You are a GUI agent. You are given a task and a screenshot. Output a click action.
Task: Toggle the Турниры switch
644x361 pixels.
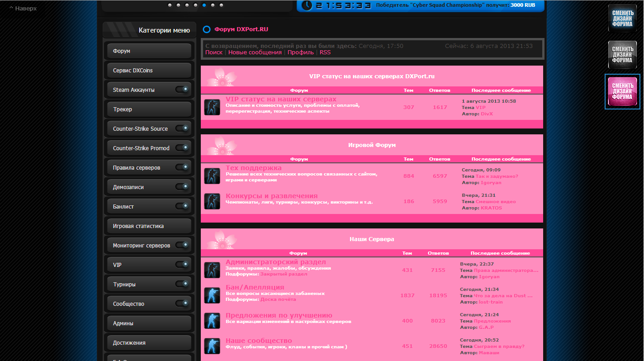click(182, 284)
